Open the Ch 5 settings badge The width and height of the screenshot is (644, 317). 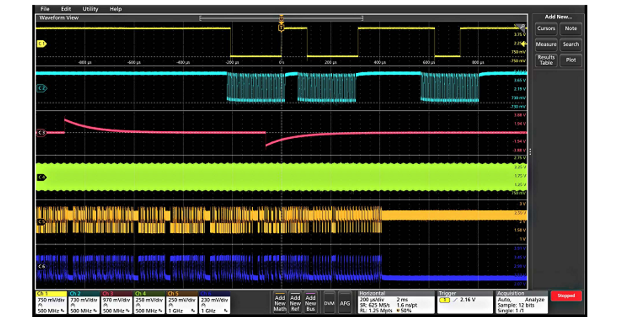tap(182, 302)
